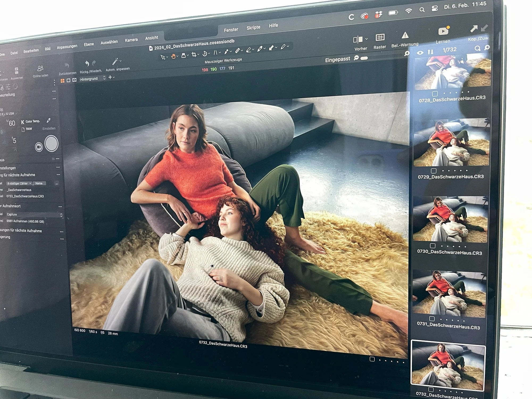Click the Autom. anpassen magic wand
Image resolution: width=532 pixels, height=399 pixels.
point(115,62)
